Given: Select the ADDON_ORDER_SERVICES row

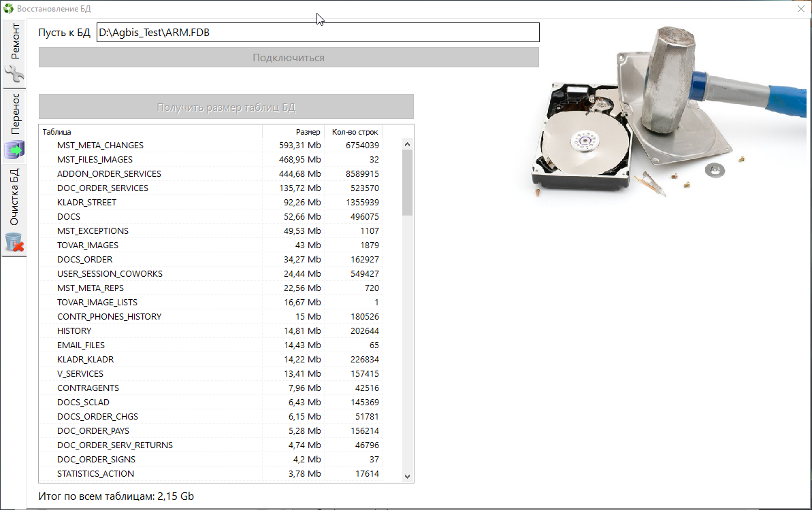Looking at the screenshot, I should point(210,174).
